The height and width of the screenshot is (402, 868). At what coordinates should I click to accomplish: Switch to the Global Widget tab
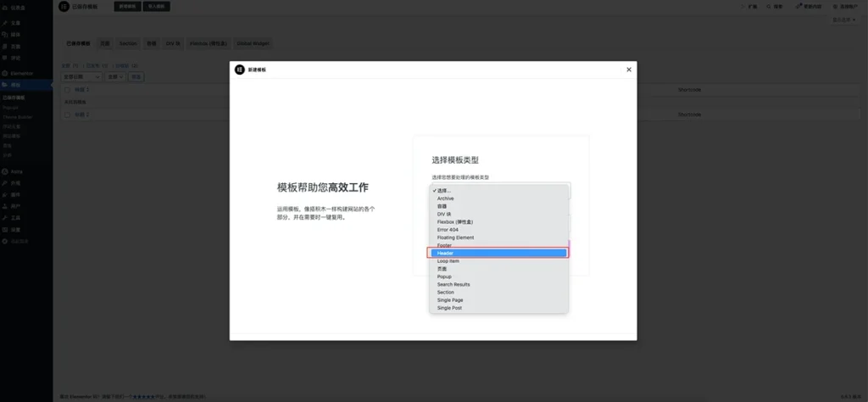click(252, 42)
